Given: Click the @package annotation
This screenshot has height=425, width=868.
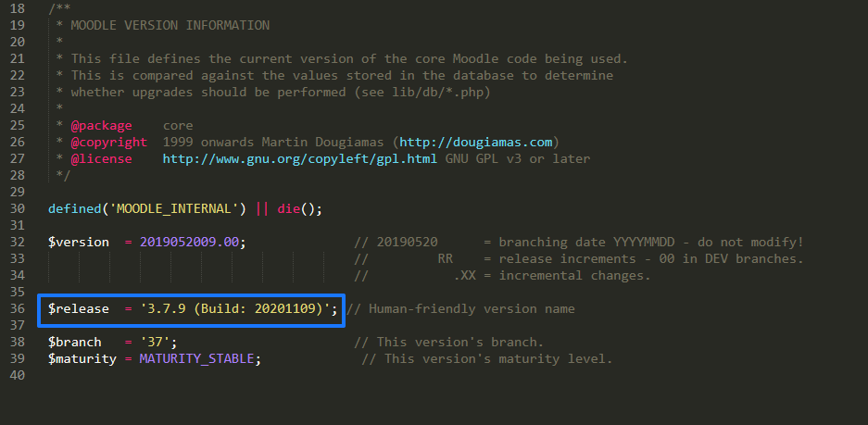Looking at the screenshot, I should point(101,126).
